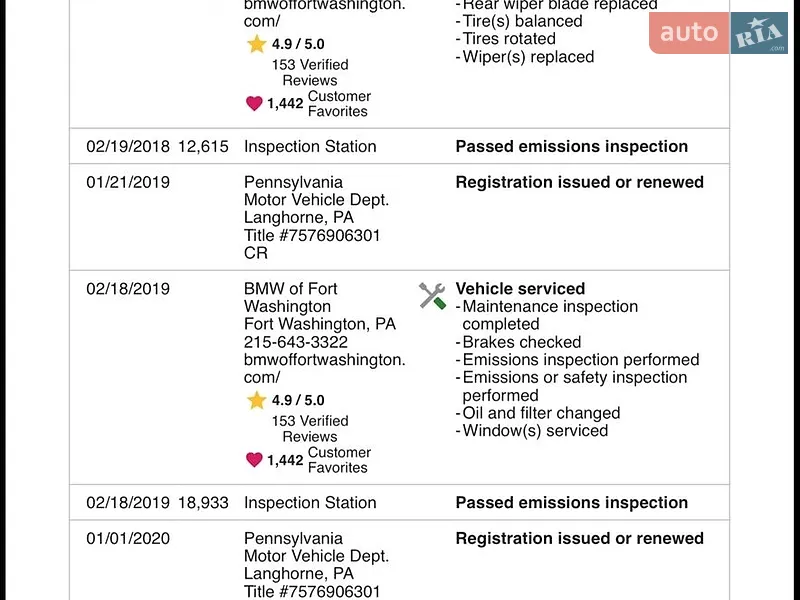Viewport: 800px width, 600px height.
Task: Open bmwoffortwashington.com link in 02/18/2019 entry
Action: point(324,368)
